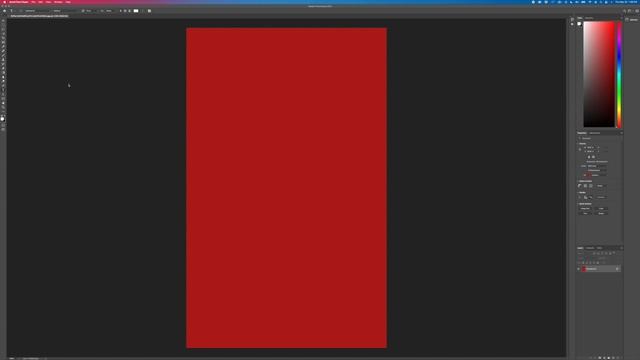Image resolution: width=640 pixels, height=360 pixels.
Task: Right align text in options bar
Action: [129, 11]
